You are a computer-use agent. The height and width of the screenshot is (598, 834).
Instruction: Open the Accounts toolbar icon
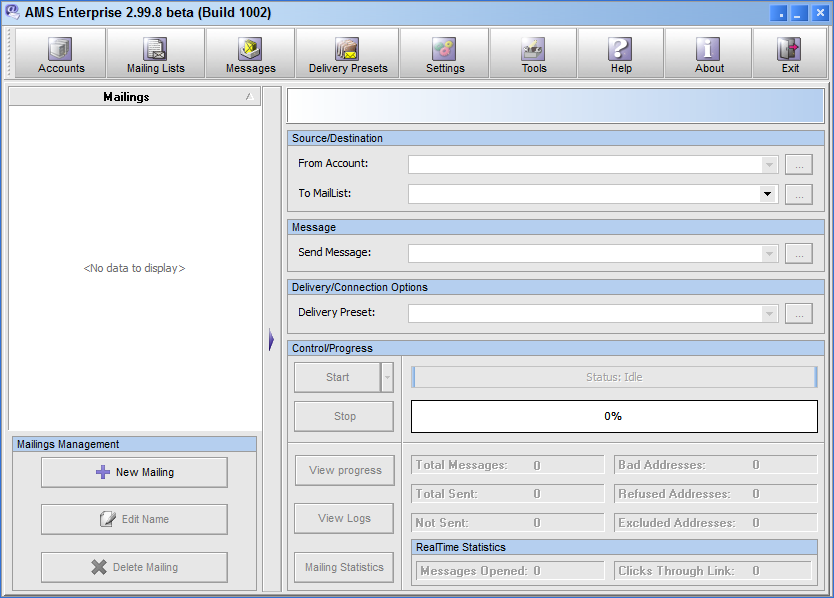pos(61,54)
